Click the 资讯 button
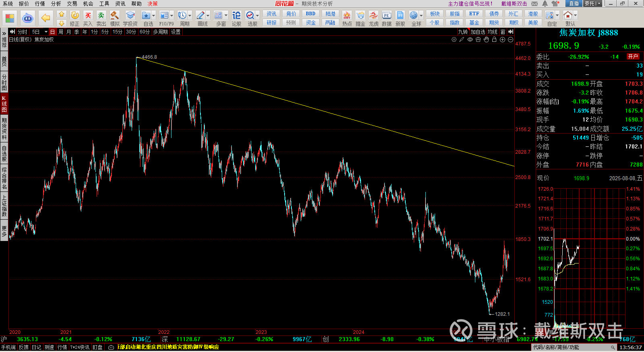This screenshot has height=352, width=644. [272, 14]
